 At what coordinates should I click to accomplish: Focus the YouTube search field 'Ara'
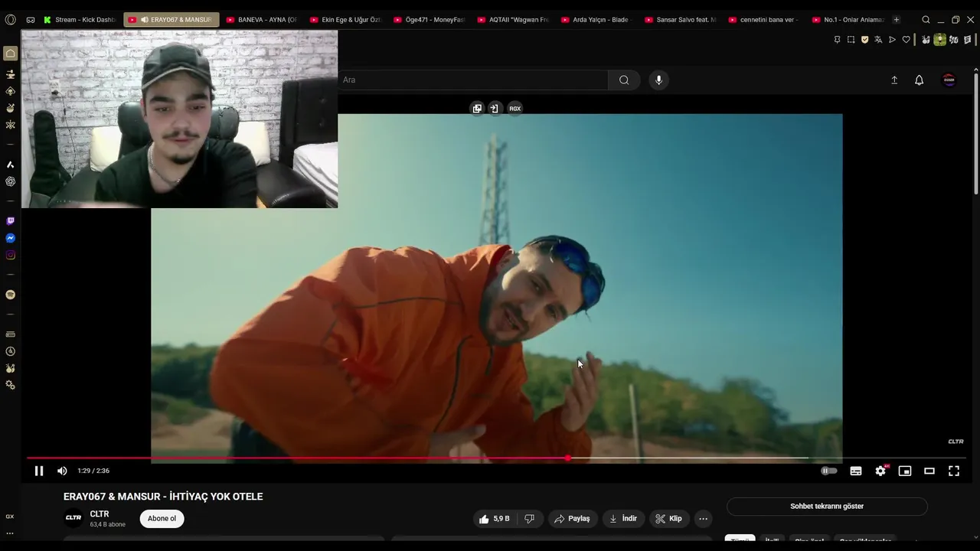click(x=472, y=80)
